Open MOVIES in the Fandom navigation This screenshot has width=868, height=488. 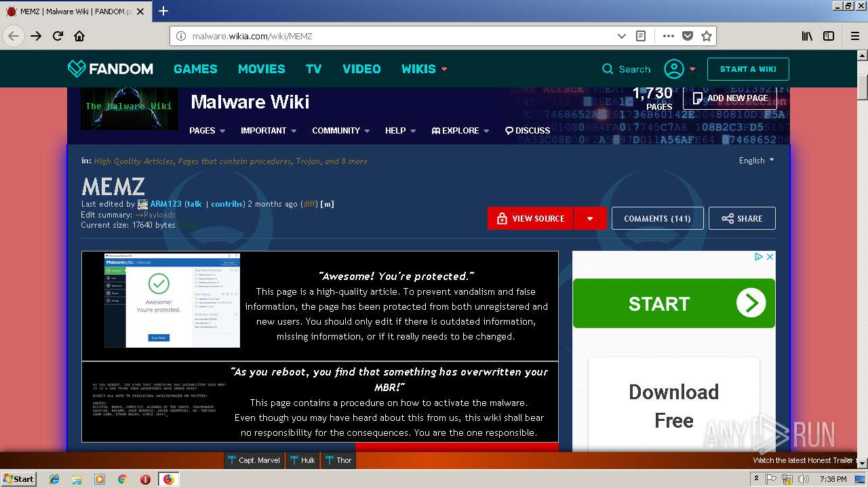[x=261, y=68]
